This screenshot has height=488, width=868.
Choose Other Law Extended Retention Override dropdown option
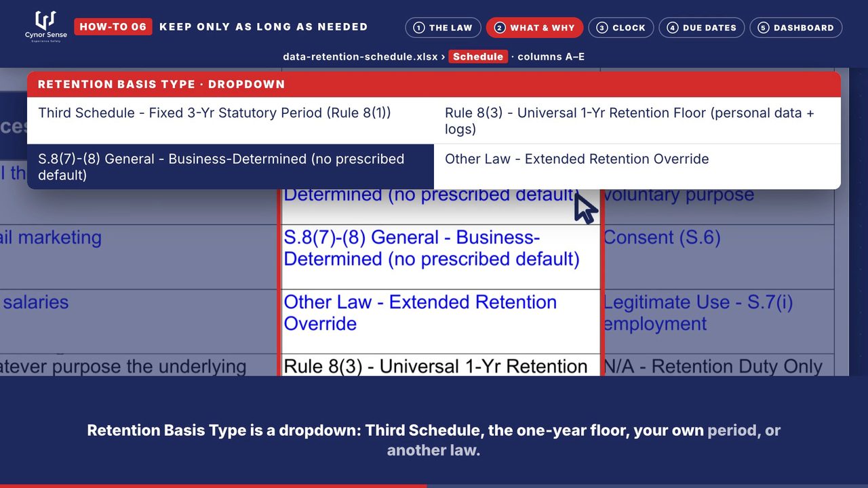(x=637, y=167)
